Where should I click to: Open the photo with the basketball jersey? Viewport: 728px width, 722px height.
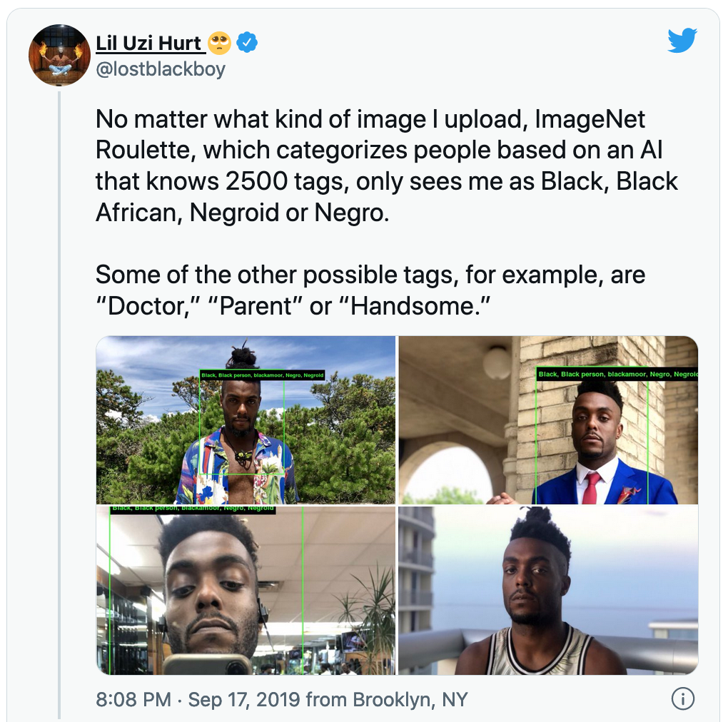click(548, 590)
